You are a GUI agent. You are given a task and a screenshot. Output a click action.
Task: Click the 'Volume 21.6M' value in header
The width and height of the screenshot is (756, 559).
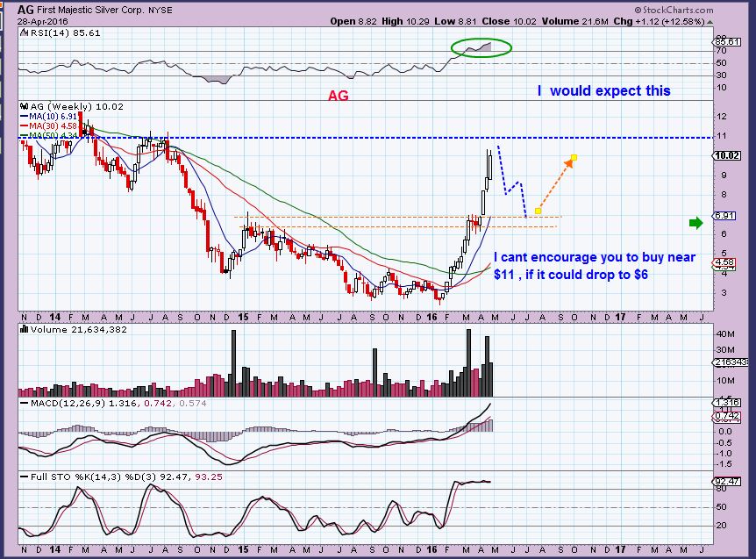[x=574, y=21]
